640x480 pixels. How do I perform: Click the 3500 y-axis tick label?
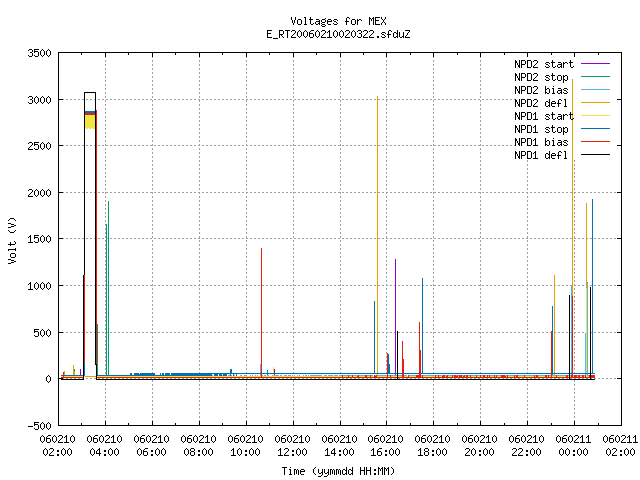point(40,53)
